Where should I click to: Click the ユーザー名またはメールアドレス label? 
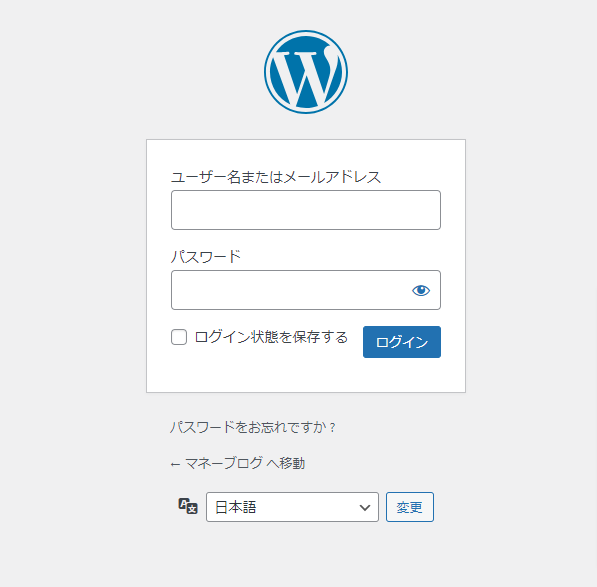point(276,177)
